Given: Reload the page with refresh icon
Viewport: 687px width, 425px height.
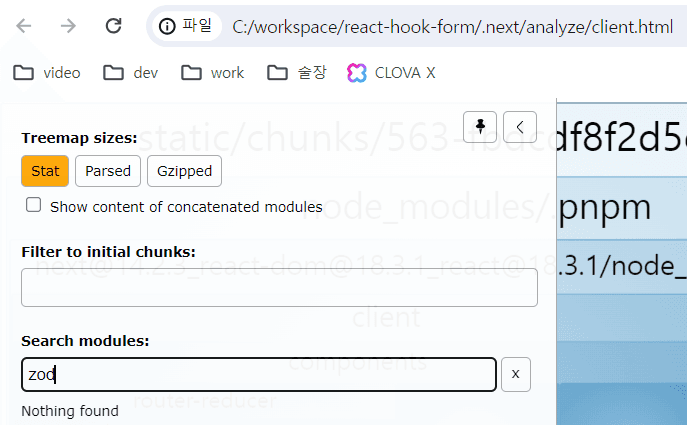Looking at the screenshot, I should [114, 26].
